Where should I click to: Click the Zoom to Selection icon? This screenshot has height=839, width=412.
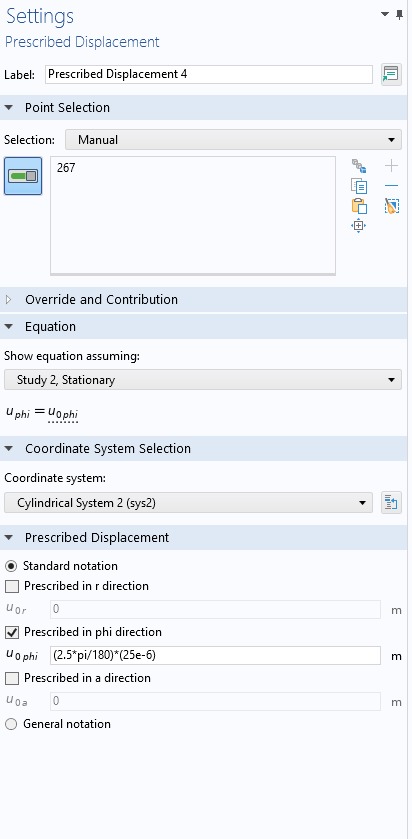(x=358, y=225)
